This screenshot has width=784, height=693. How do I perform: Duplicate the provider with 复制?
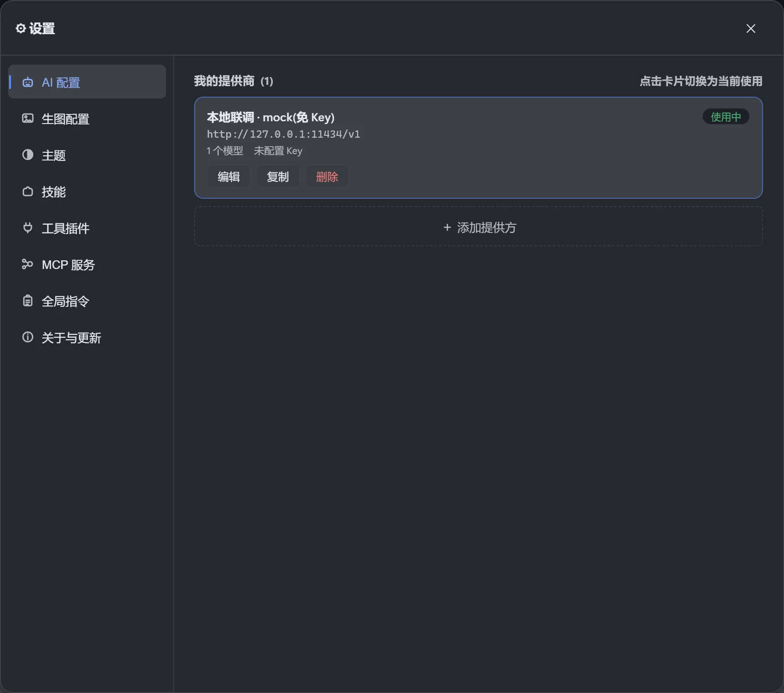click(278, 176)
